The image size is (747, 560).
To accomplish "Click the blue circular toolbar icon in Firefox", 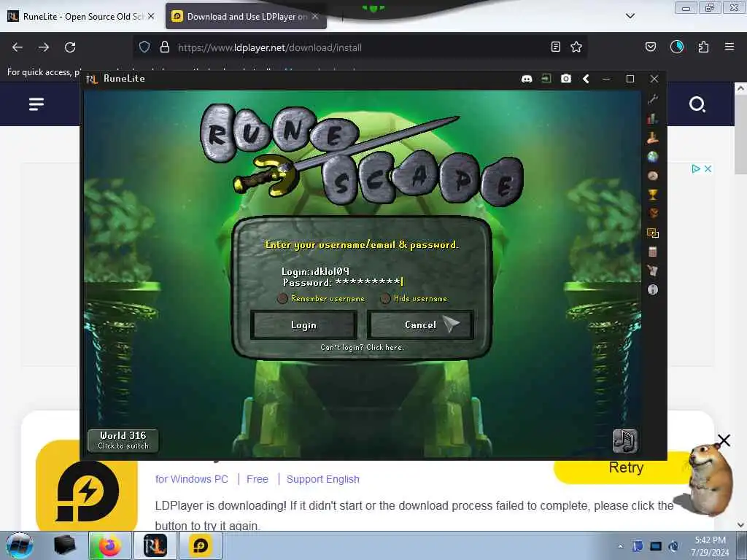I will (677, 47).
